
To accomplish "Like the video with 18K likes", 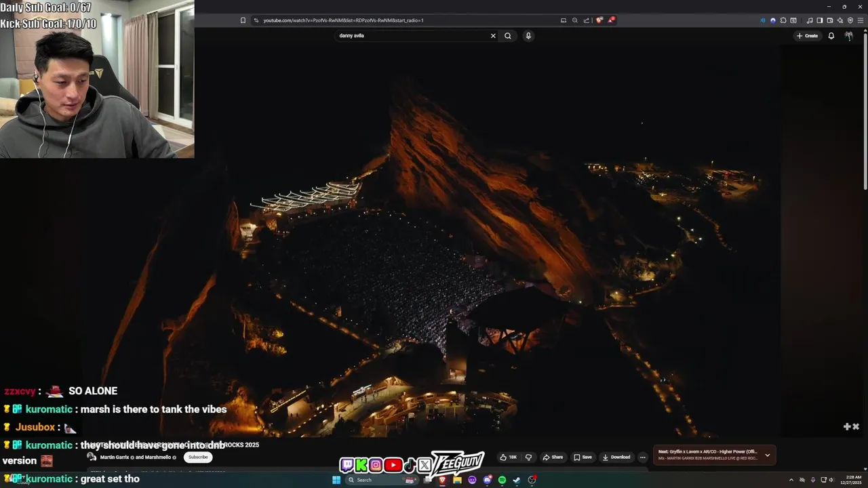I will 509,457.
